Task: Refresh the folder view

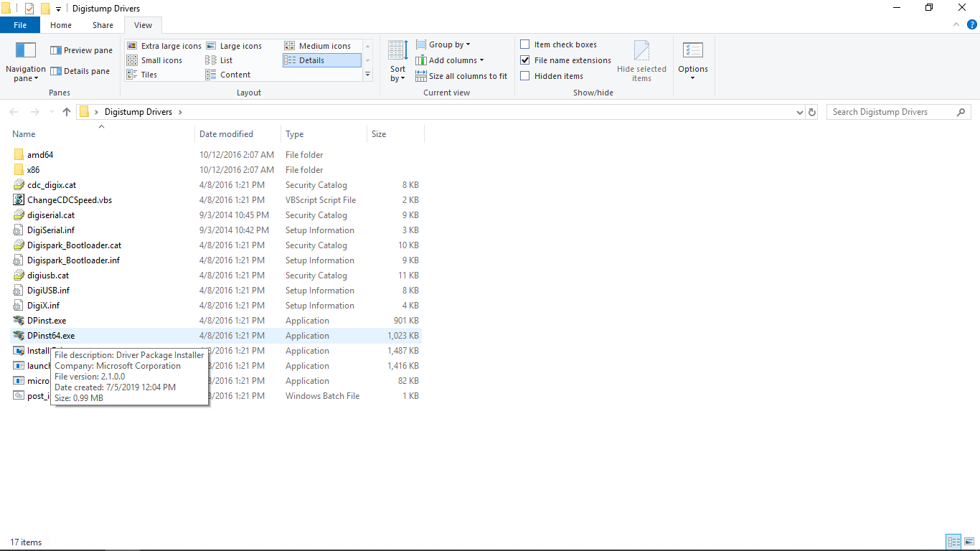Action: coord(811,112)
